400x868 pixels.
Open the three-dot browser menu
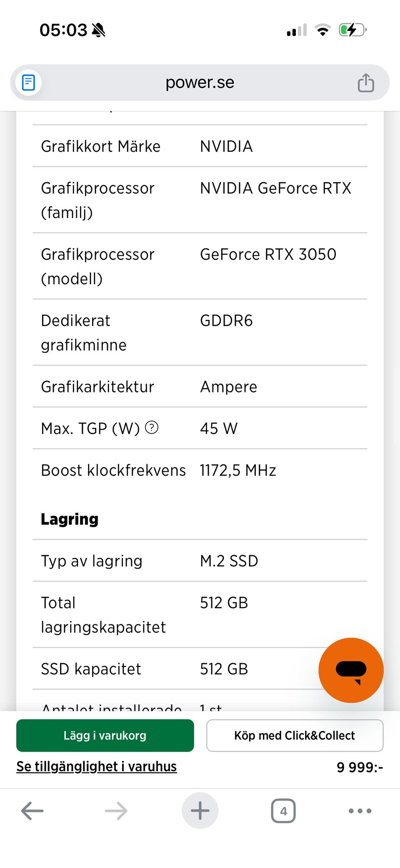[x=360, y=811]
